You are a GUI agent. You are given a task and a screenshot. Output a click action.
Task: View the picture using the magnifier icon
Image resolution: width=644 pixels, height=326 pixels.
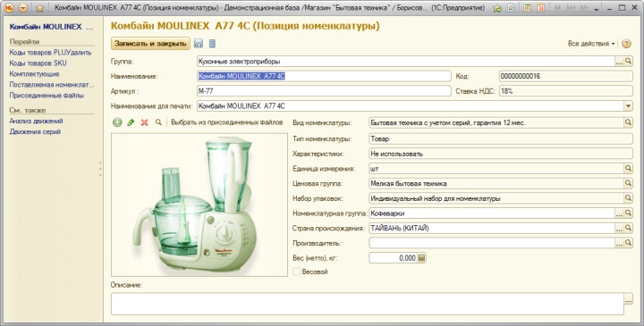coord(158,122)
